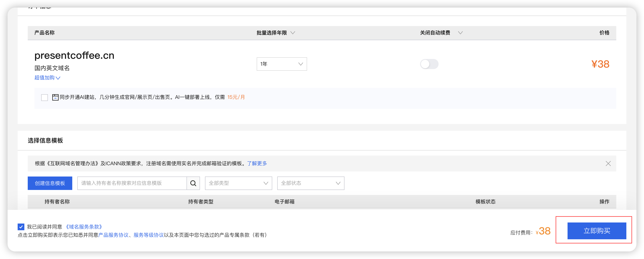
Task: Click the 模板状态 column header
Action: click(485, 201)
